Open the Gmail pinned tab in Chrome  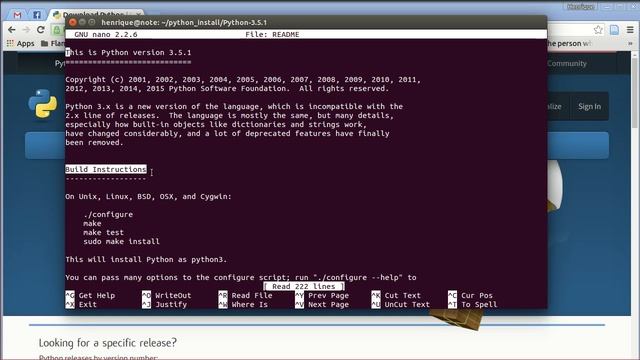click(17, 15)
